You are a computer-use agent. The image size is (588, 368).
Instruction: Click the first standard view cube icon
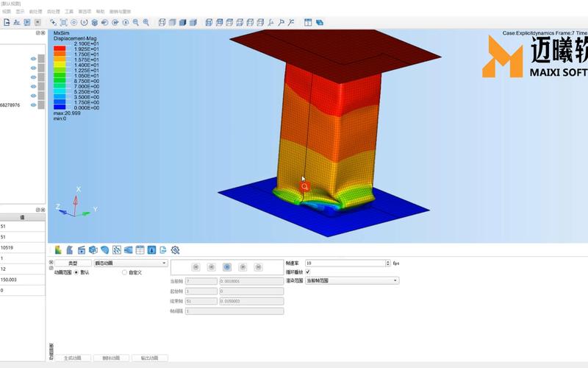[x=209, y=23]
